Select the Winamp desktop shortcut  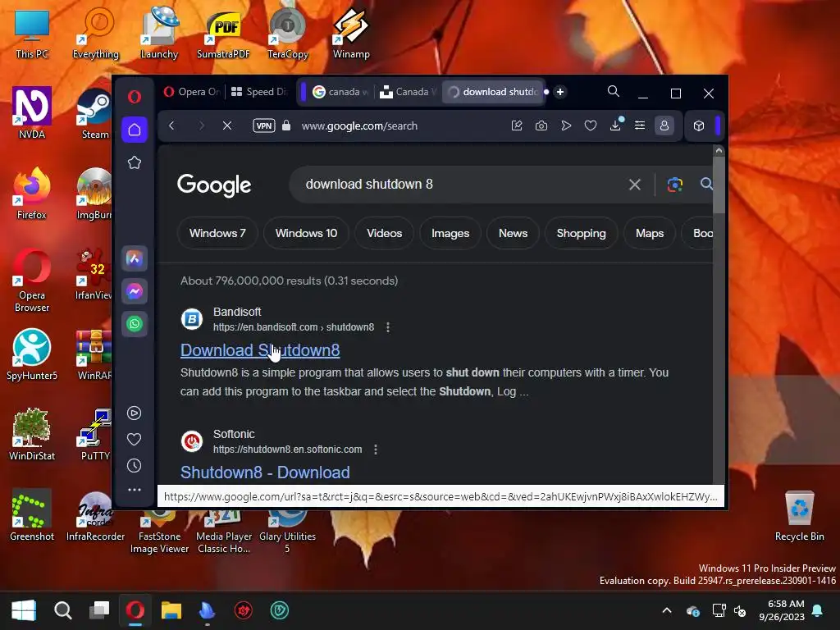point(351,33)
